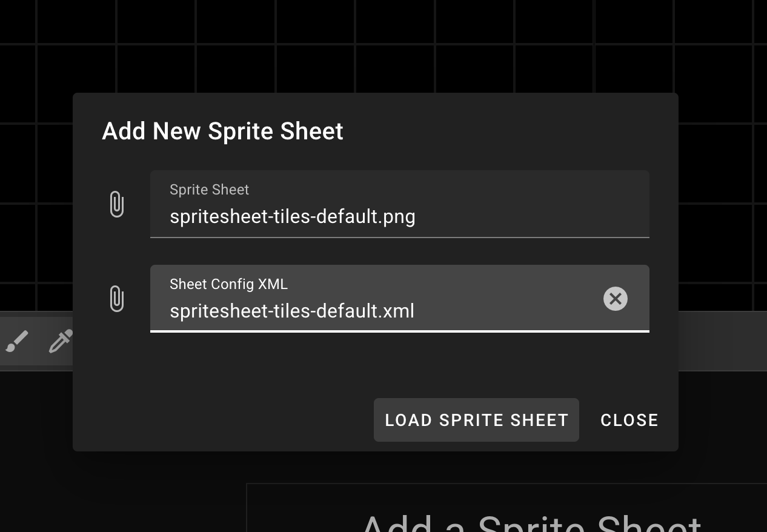This screenshot has width=767, height=532.
Task: Click the 'Sprite Sheet' field label
Action: coord(209,190)
